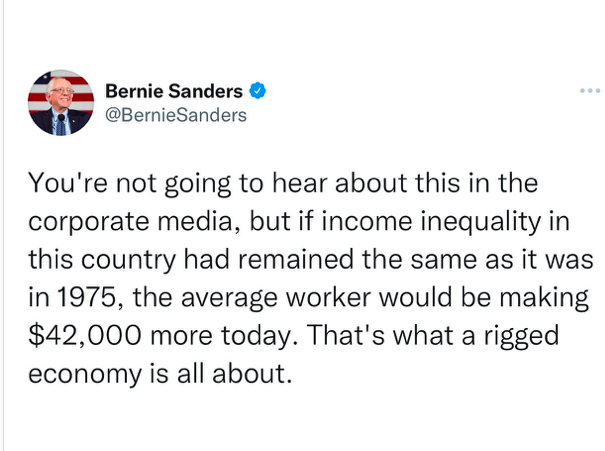This screenshot has width=605, height=451.
Task: Open the @BernieSanders handle link
Action: pos(176,115)
